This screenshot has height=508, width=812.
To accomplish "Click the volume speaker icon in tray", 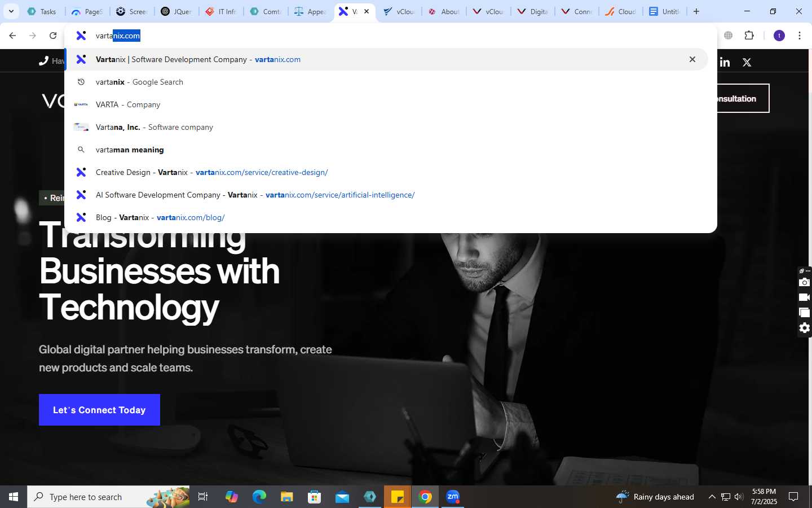I will coord(739,497).
